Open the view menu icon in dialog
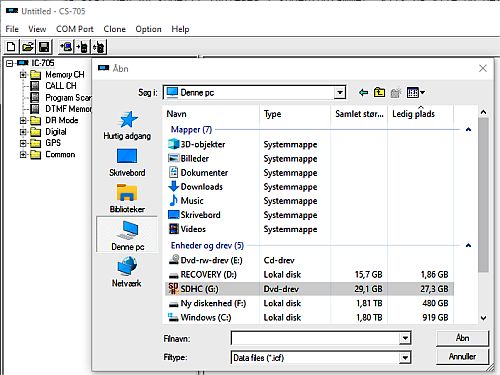500x375 pixels. pyautogui.click(x=415, y=92)
